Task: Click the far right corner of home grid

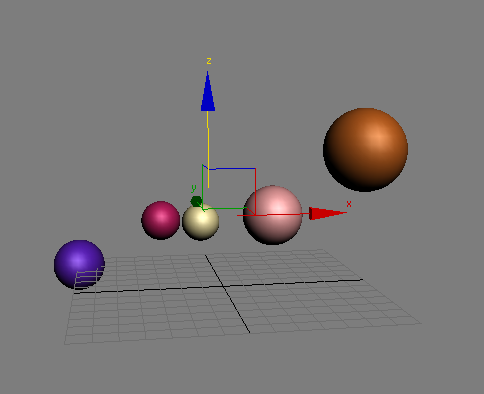Action: pyautogui.click(x=421, y=323)
